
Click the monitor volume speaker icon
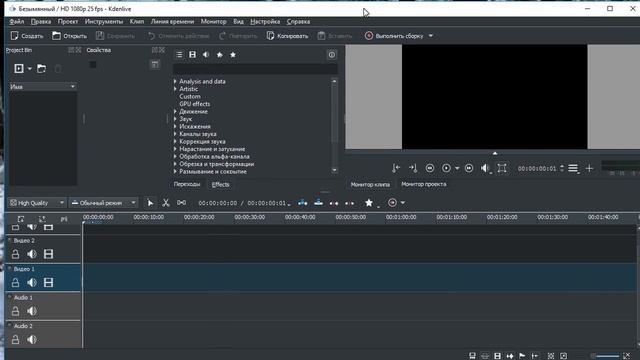point(484,168)
